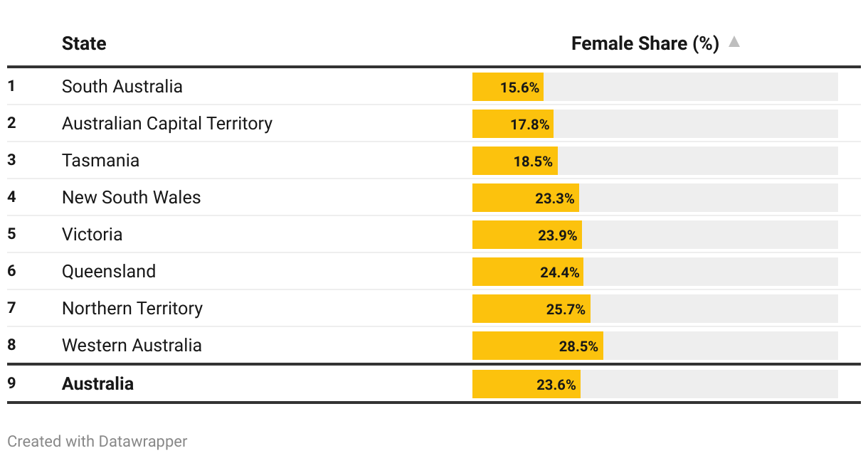The width and height of the screenshot is (868, 458).
Task: Click the 28.5% bar for Western Australia
Action: [538, 346]
